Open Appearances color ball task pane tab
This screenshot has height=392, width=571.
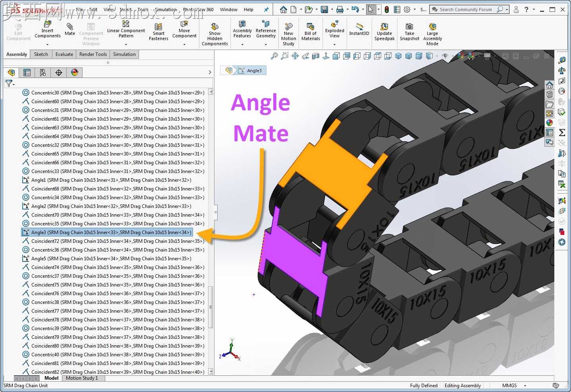[x=550, y=123]
